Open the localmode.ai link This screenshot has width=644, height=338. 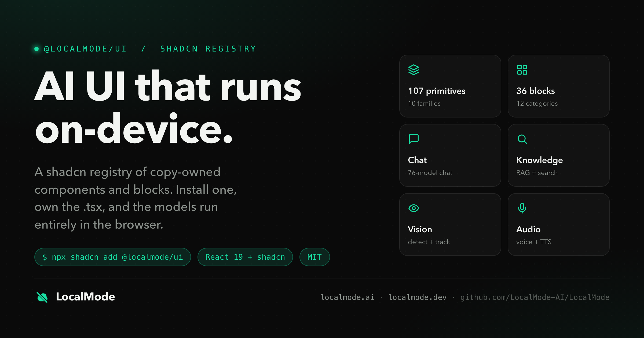(x=347, y=297)
